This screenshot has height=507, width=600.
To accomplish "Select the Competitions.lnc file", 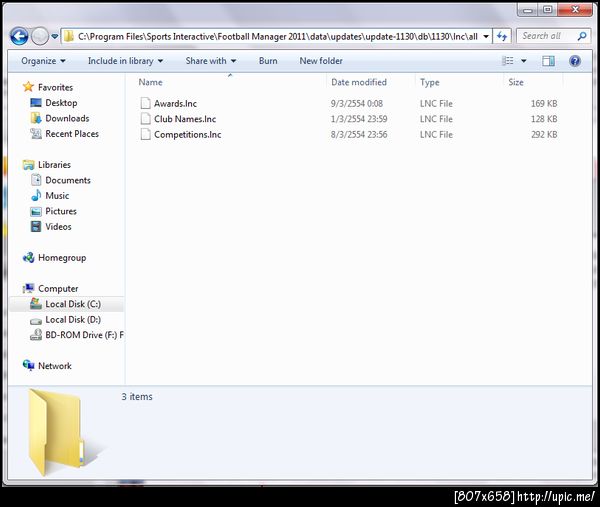I will point(188,135).
